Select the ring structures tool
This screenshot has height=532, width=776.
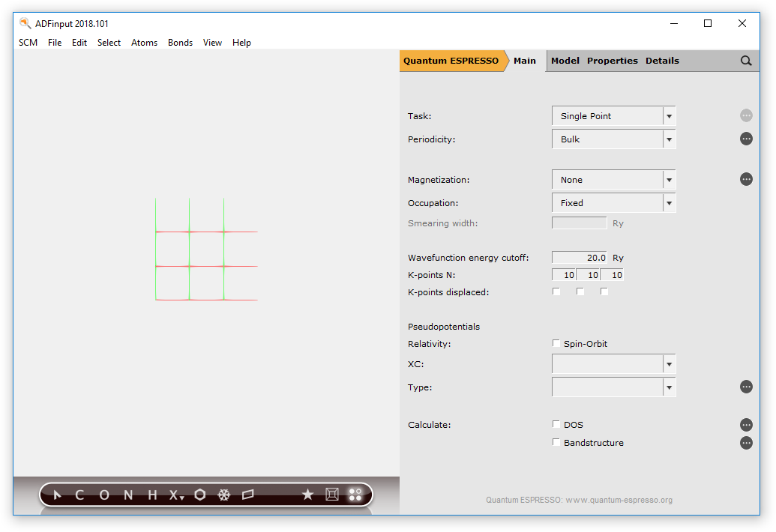200,495
